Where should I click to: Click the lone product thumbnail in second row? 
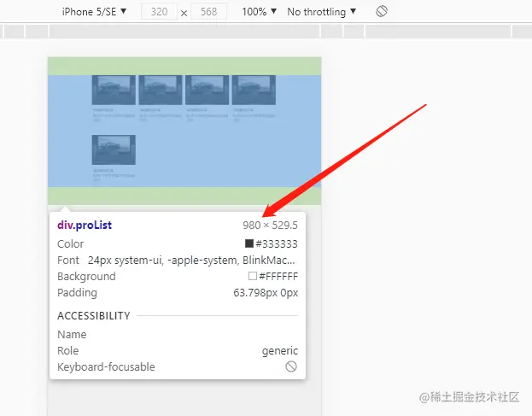coord(114,149)
